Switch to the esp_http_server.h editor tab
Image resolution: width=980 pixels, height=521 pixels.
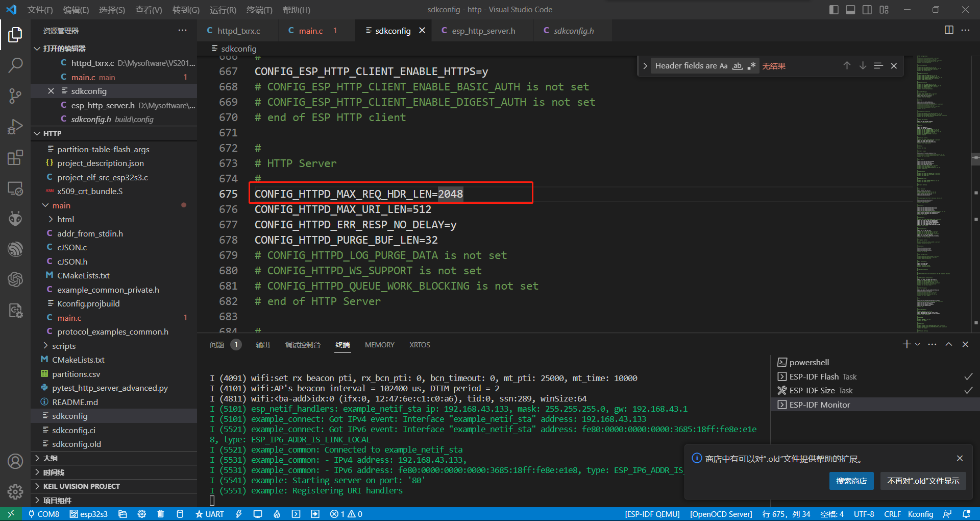[x=483, y=31]
